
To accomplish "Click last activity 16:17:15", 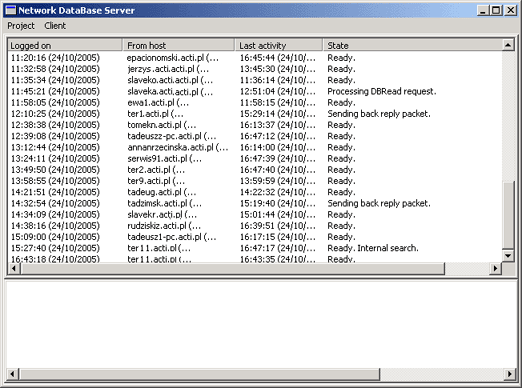I will coord(277,237).
